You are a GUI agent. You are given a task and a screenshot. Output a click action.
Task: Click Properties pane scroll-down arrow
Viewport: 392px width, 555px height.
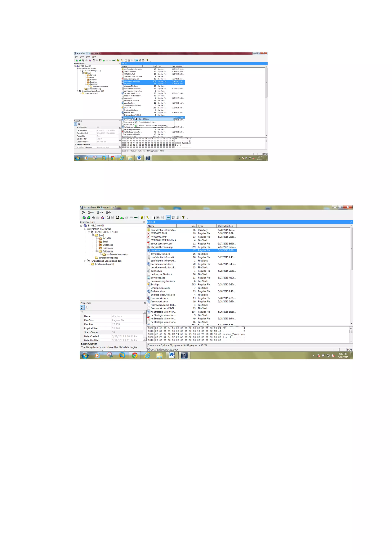pos(145,339)
